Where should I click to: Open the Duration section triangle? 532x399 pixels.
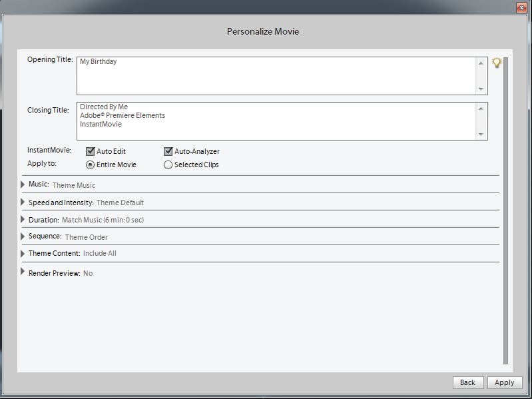tap(23, 219)
